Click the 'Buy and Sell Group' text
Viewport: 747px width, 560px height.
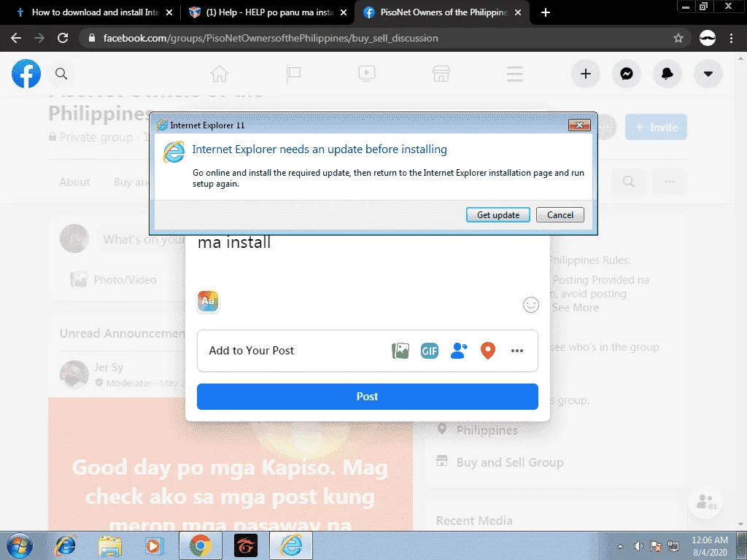tap(510, 462)
